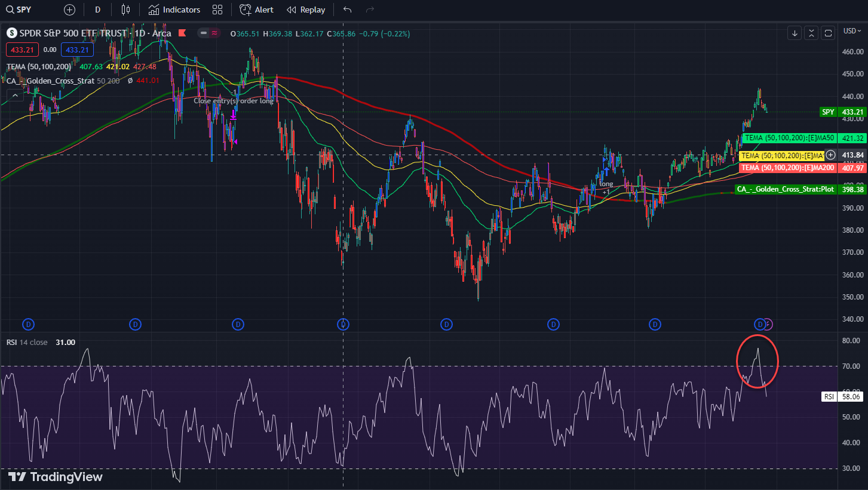Click the 350.00 price scale label
The height and width of the screenshot is (490, 868).
coord(852,297)
